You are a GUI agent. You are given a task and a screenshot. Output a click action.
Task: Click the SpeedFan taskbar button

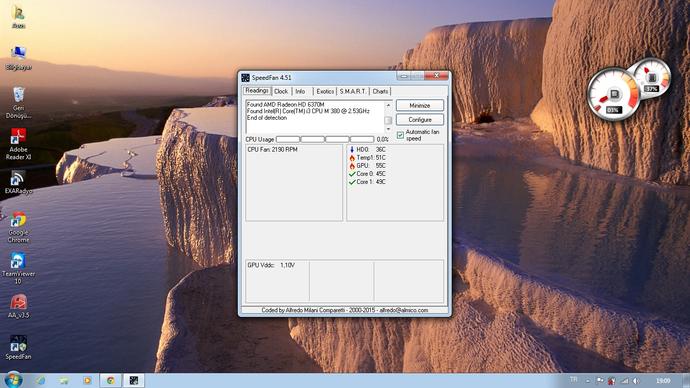tap(134, 380)
